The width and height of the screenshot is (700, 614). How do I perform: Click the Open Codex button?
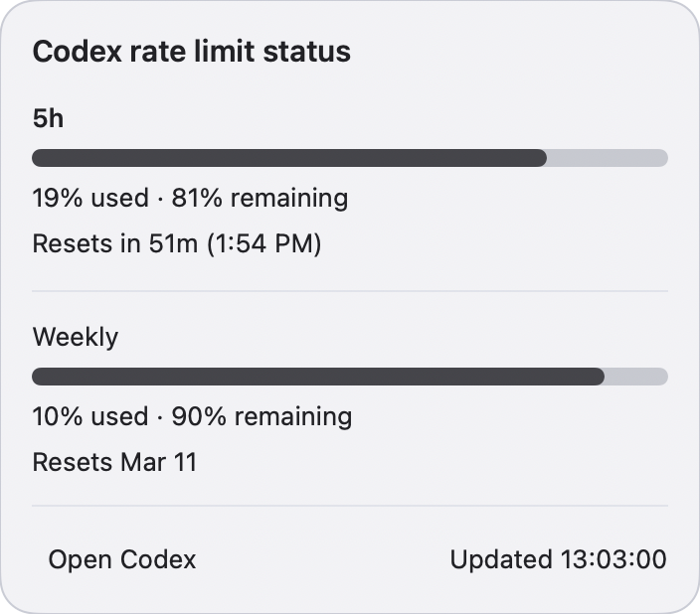tap(122, 559)
